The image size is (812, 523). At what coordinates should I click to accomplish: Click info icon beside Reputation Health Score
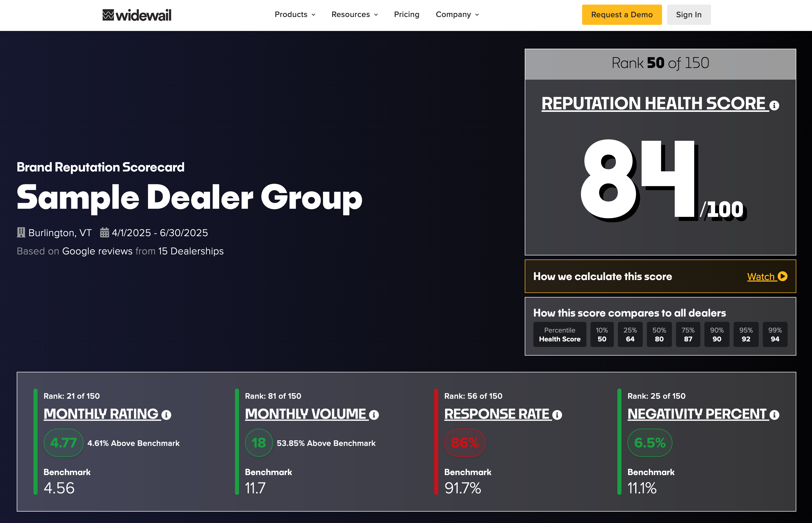(x=774, y=106)
